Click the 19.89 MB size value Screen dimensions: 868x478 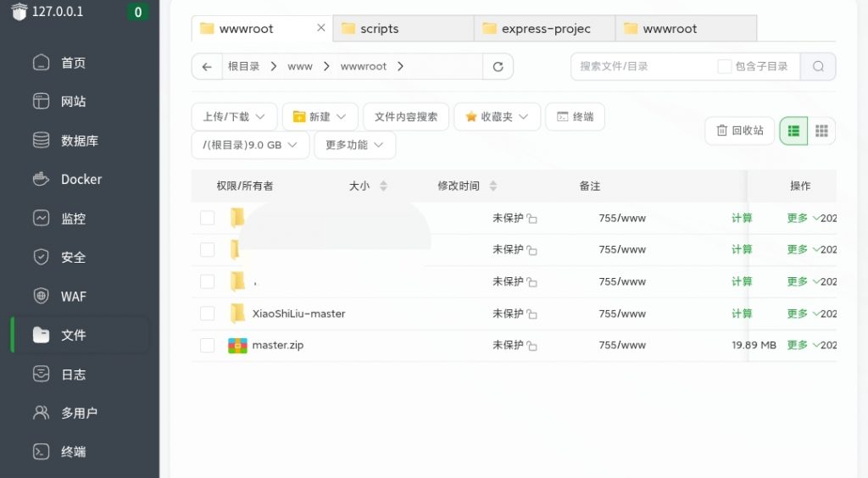[754, 345]
